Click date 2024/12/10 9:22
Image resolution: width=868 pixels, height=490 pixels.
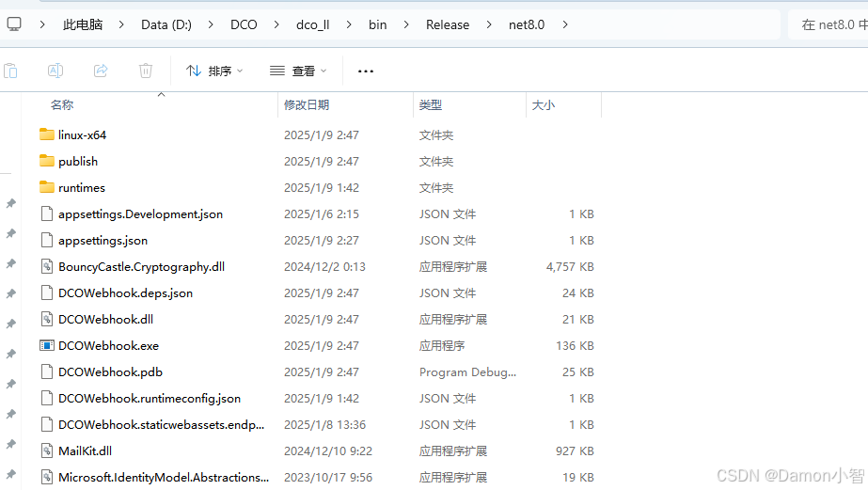pos(328,450)
